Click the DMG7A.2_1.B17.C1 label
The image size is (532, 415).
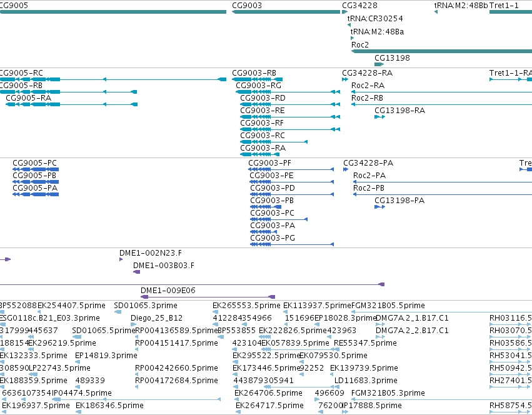point(412,318)
